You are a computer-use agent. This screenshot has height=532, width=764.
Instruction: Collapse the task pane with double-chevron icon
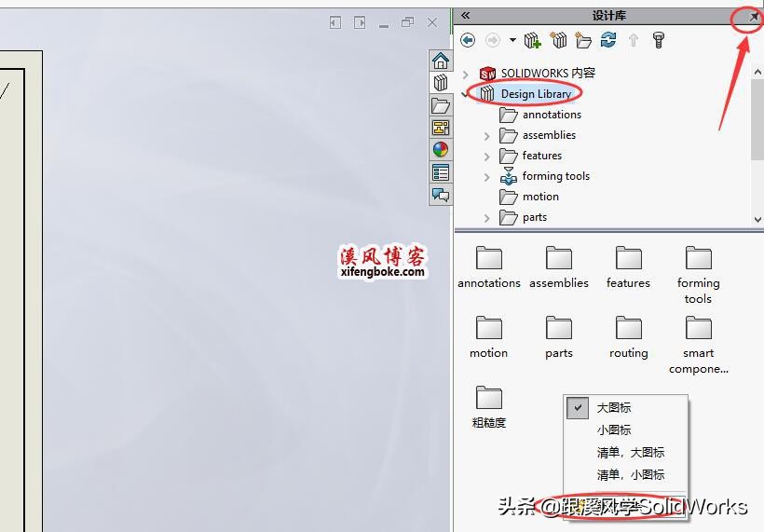pos(465,16)
